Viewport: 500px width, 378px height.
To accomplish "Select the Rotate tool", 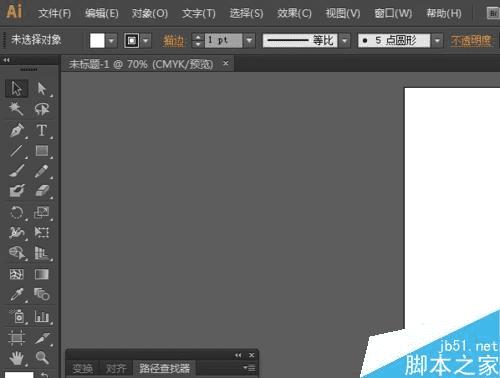I will [x=17, y=212].
